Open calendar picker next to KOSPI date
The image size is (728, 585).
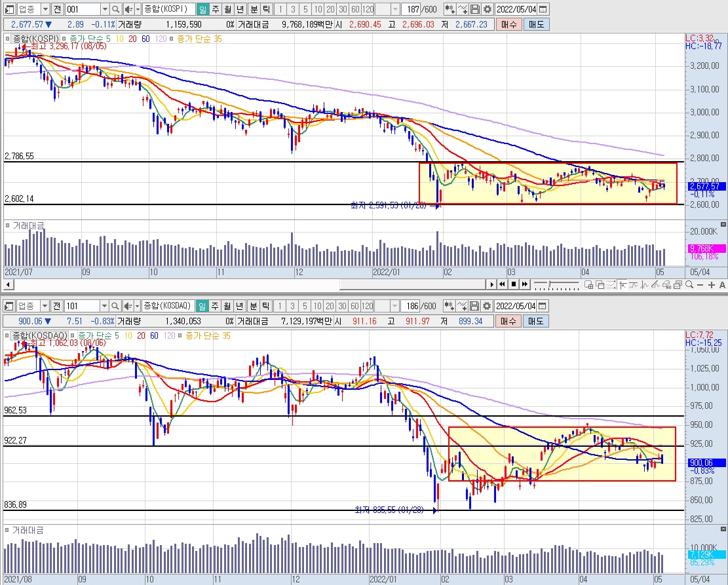click(543, 9)
